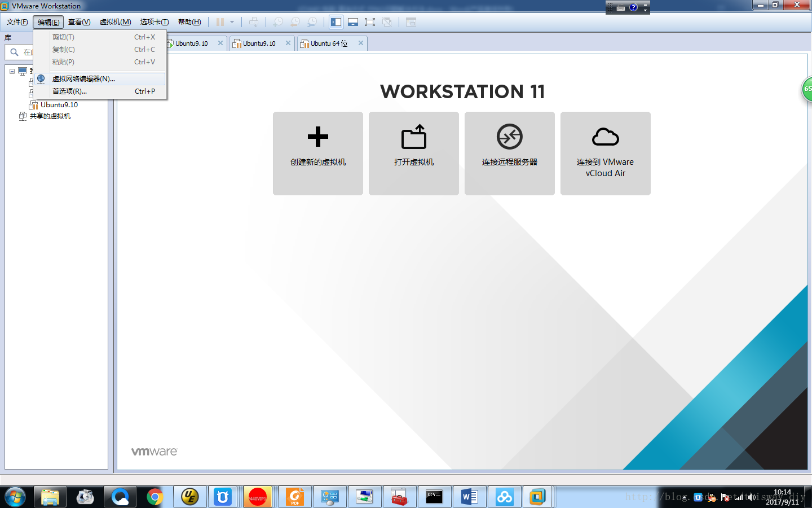Viewport: 812px width, 508px height.
Task: Close the Ubuntu 64 位 tab
Action: pos(361,43)
